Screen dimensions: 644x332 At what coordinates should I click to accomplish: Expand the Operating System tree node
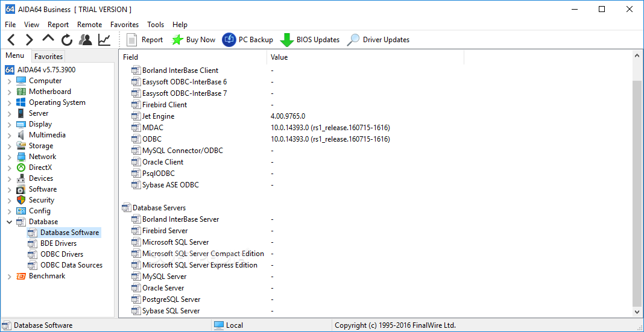click(x=10, y=103)
